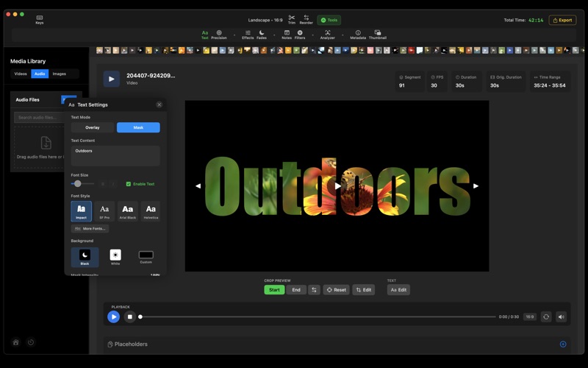Reset the crop preview

(x=336, y=290)
